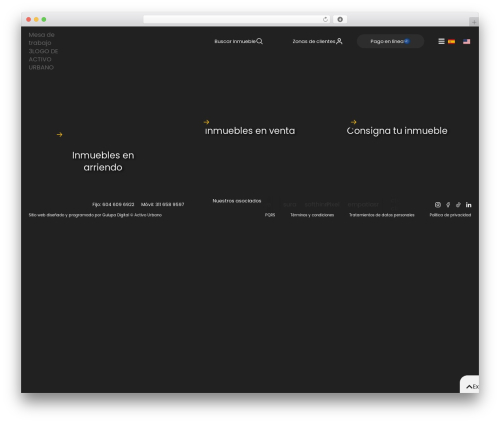Switch language with US flag
Screen dimensions: 500x423
(x=467, y=41)
